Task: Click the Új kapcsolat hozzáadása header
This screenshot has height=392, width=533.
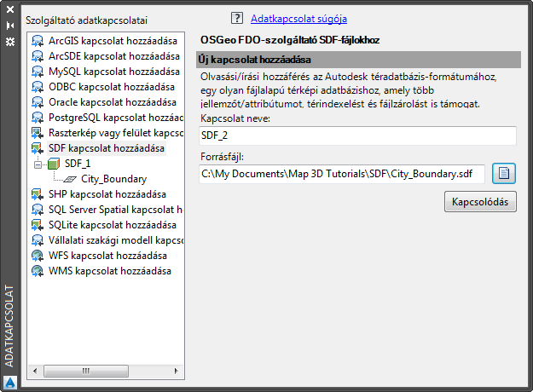Action: tap(359, 60)
